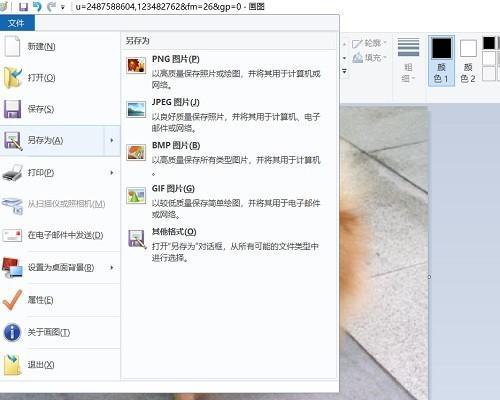
Task: Click 退出(X) to exit Paint
Action: point(60,364)
